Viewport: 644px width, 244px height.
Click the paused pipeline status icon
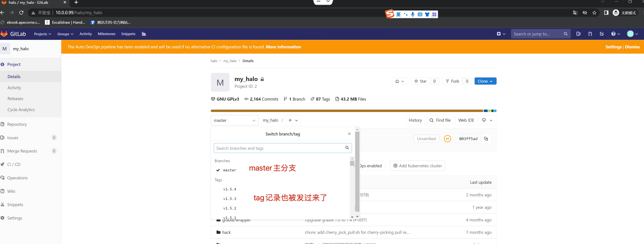tap(447, 139)
